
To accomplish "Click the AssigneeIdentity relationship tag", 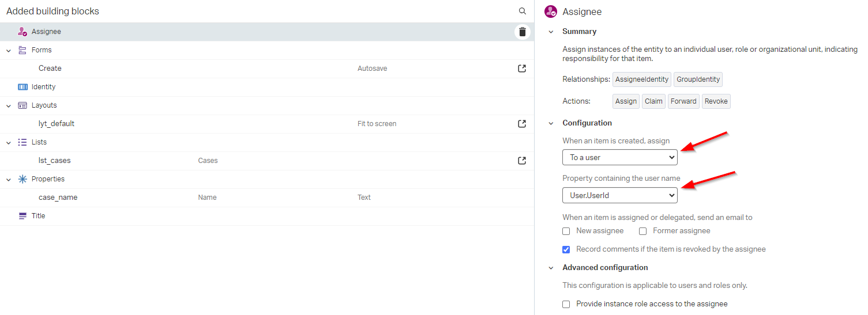I will tap(641, 79).
